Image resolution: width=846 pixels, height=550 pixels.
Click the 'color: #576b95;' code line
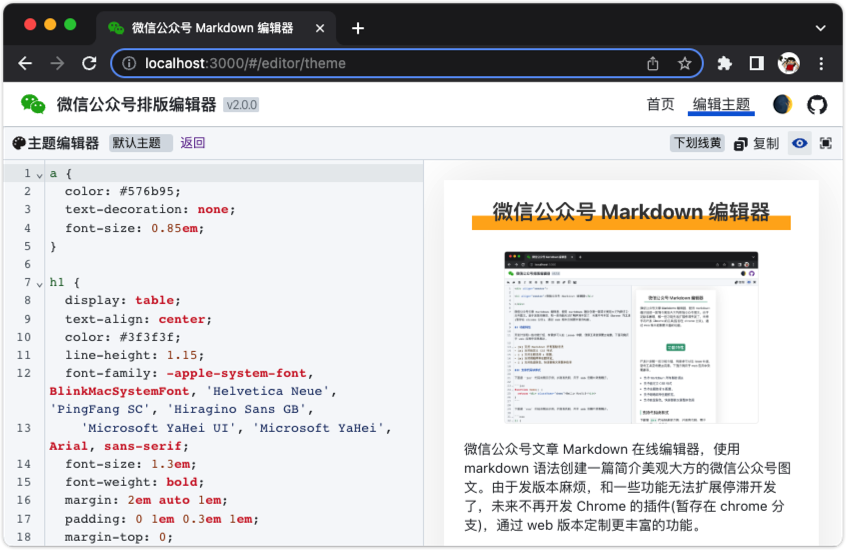click(x=122, y=192)
